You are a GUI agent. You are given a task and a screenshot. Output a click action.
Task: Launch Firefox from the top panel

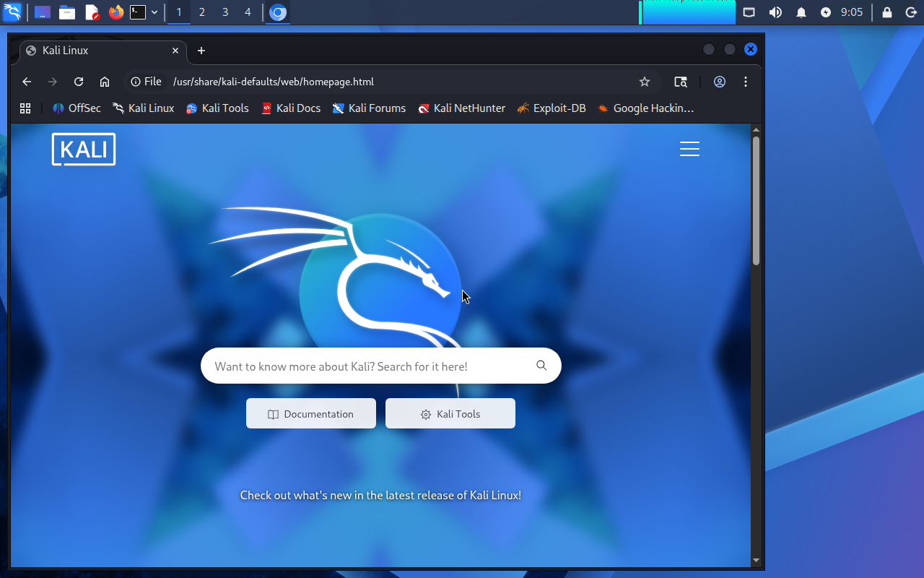pyautogui.click(x=115, y=12)
